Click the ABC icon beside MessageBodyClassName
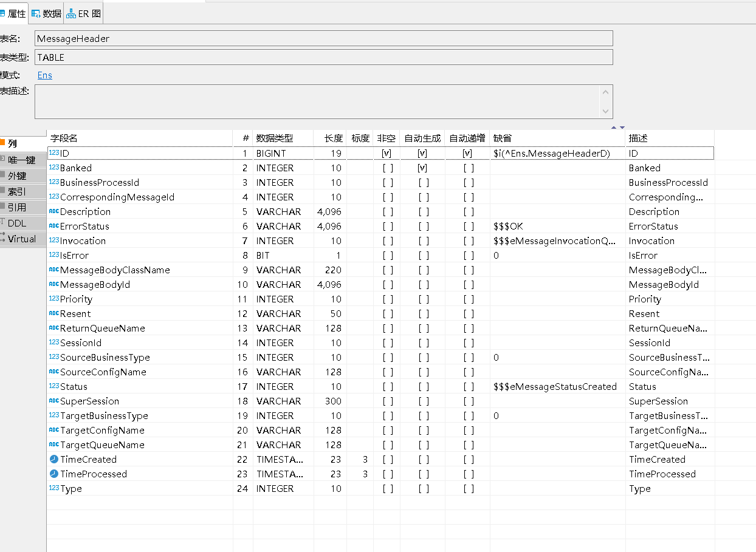Viewport: 756px width, 552px height. [x=53, y=270]
